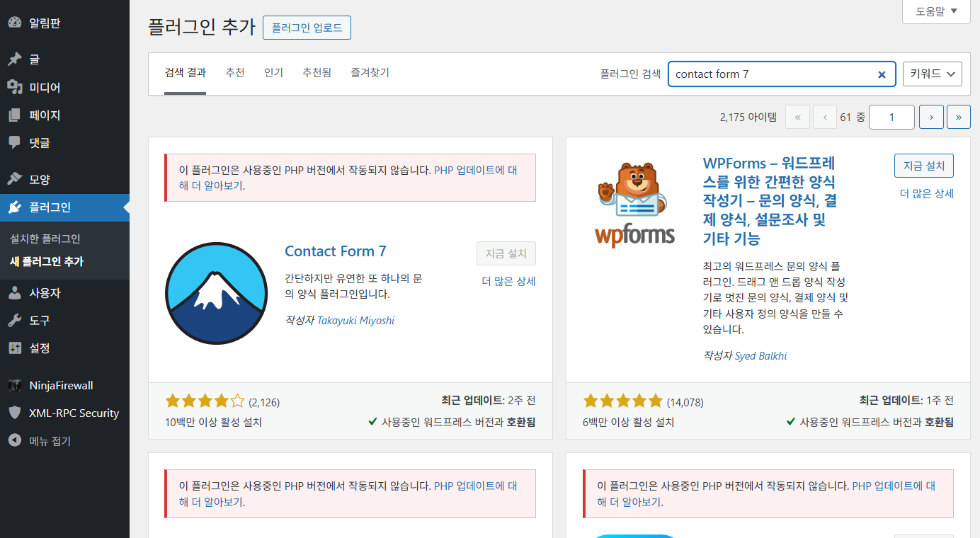This screenshot has height=538, width=980.
Task: Go to the previous page with ‹ button
Action: 825,117
